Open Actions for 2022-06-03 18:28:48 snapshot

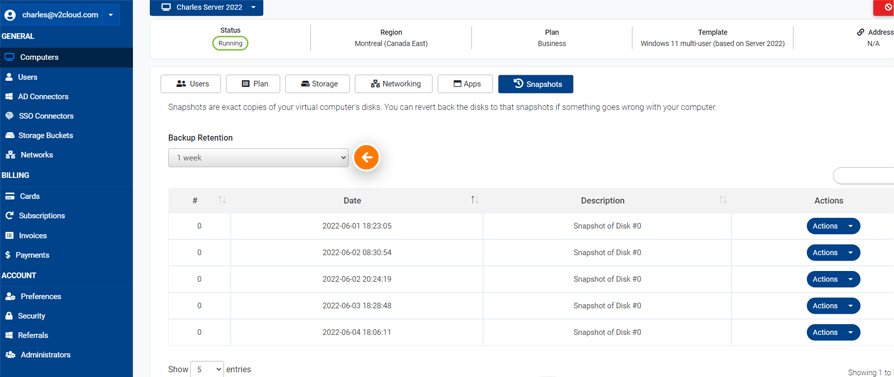tap(833, 306)
